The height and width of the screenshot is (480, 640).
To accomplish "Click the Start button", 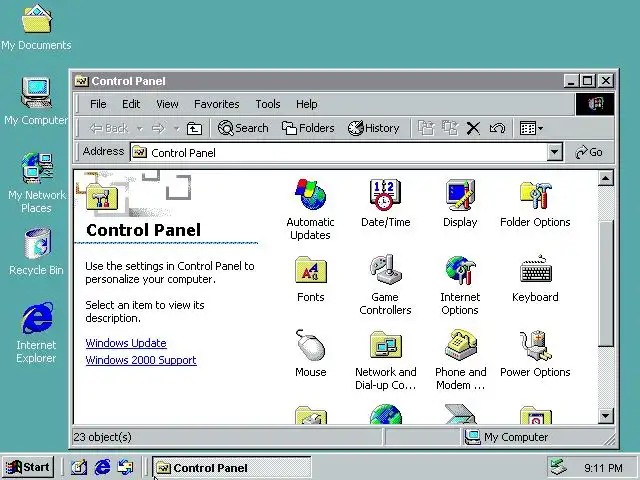I will (28, 467).
